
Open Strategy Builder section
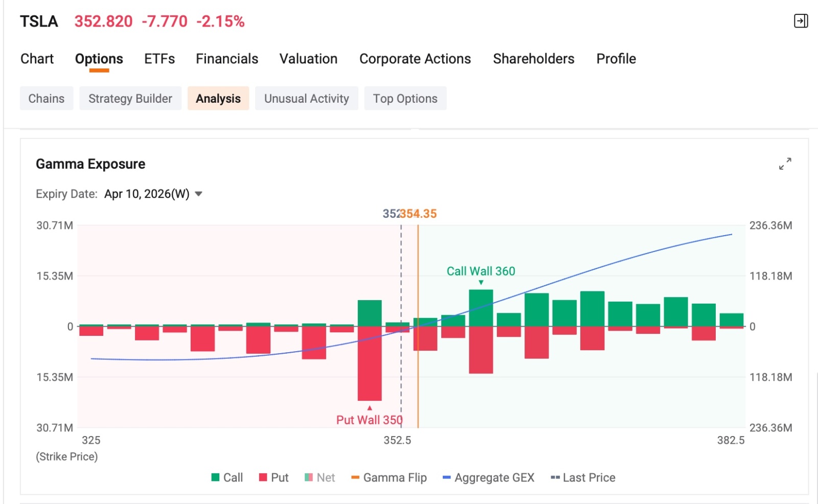(x=130, y=98)
